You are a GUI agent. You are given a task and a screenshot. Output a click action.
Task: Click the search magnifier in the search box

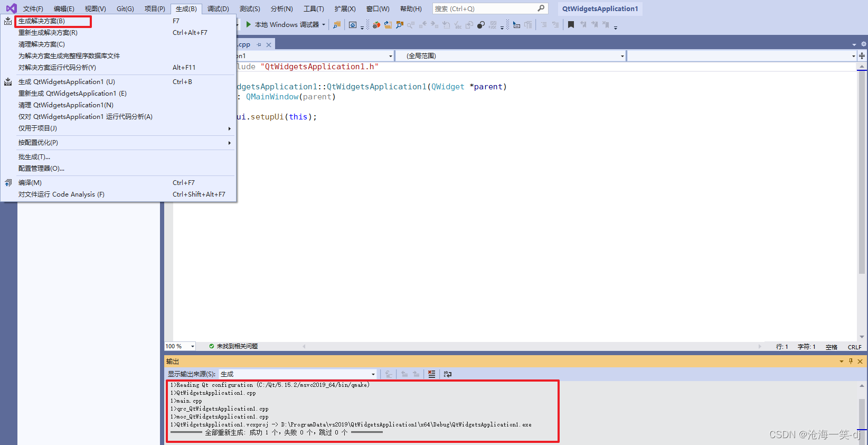point(541,8)
